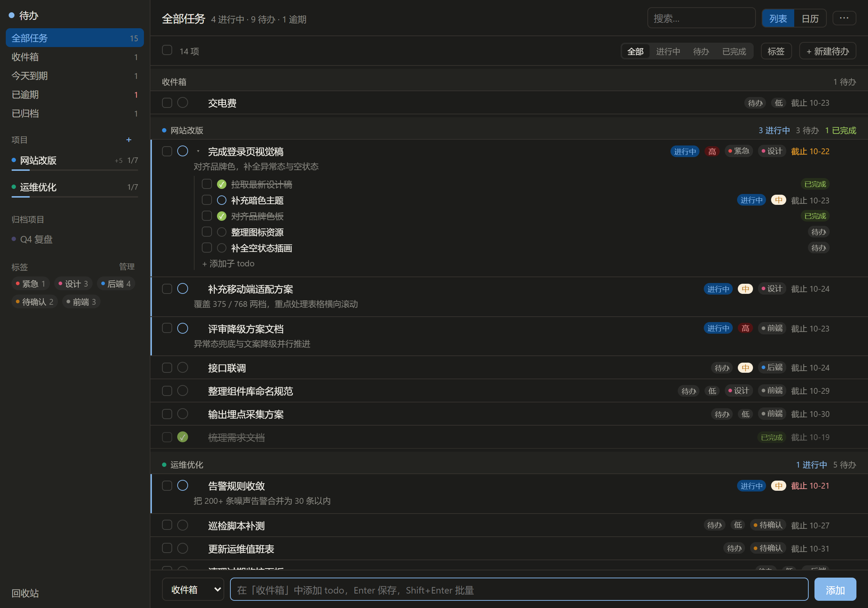Select the 交电费 row checkbox
The width and height of the screenshot is (868, 608).
tap(167, 102)
